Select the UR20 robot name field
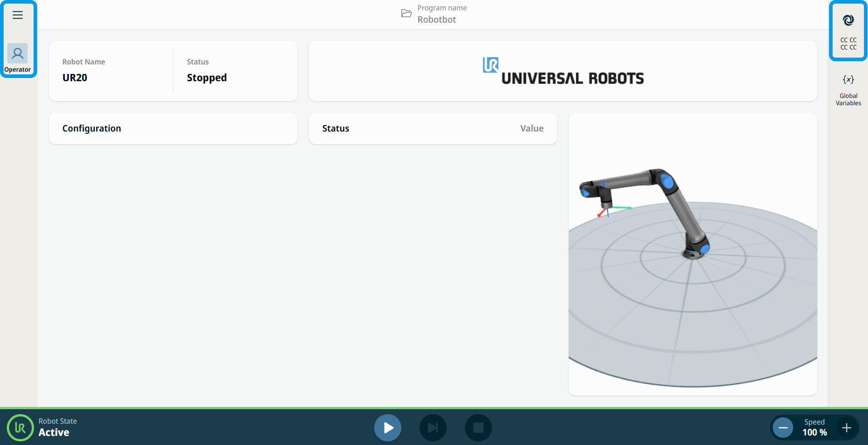This screenshot has height=445, width=868. tap(75, 78)
